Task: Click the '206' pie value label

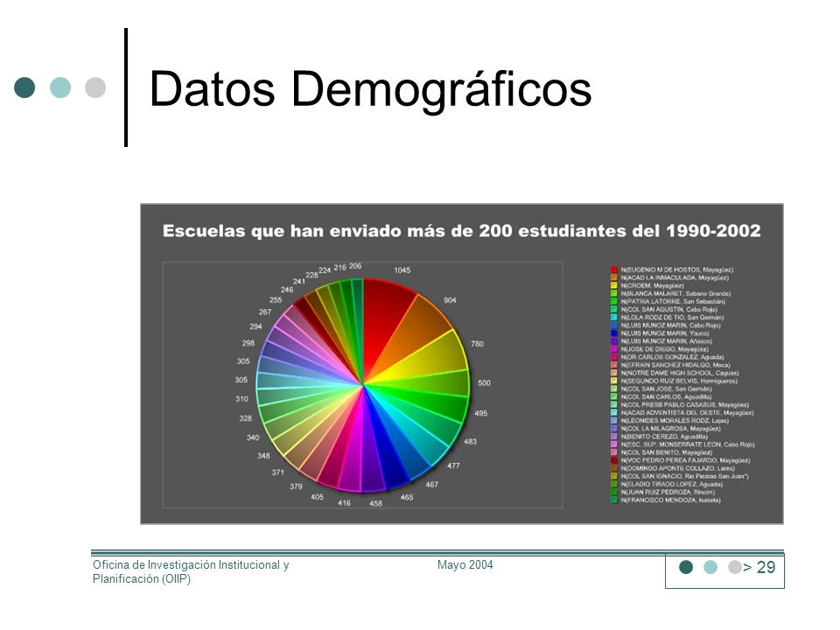Action: point(355,266)
